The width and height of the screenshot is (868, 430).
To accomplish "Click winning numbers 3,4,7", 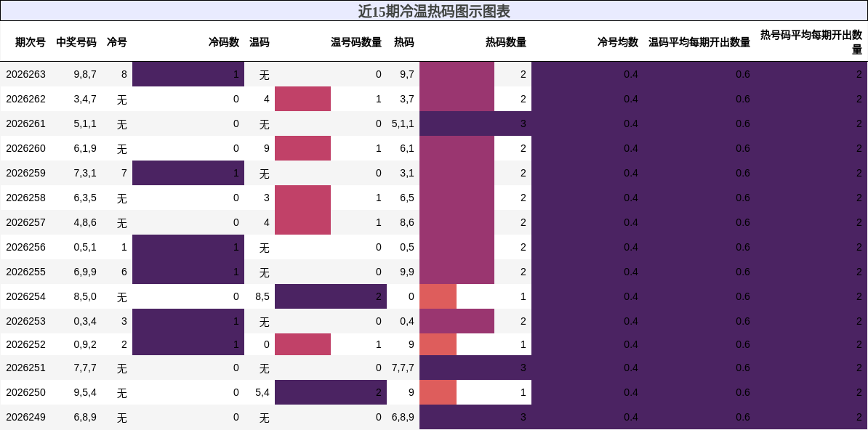I will point(85,99).
